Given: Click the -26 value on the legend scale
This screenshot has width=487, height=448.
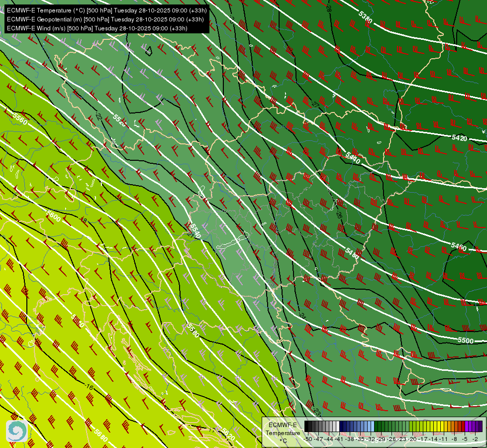Looking at the screenshot, I should pyautogui.click(x=391, y=439).
